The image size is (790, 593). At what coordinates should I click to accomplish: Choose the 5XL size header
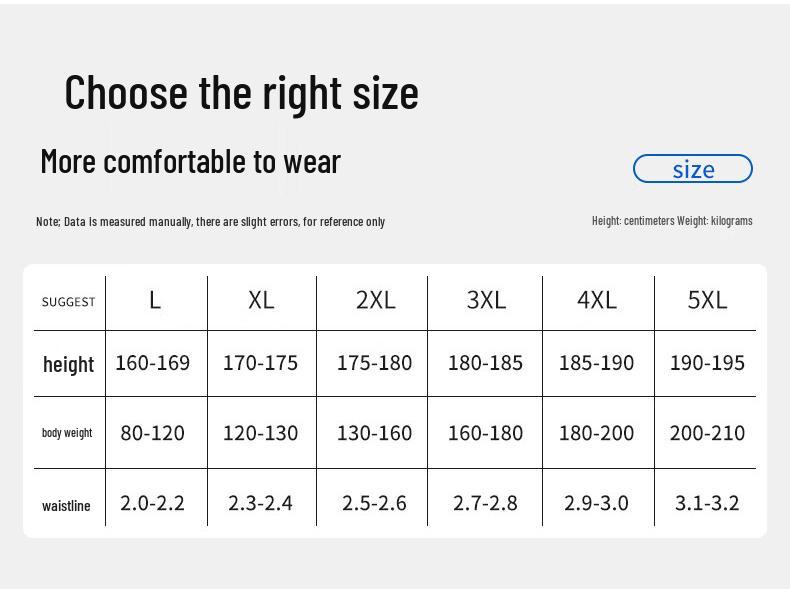click(x=707, y=300)
